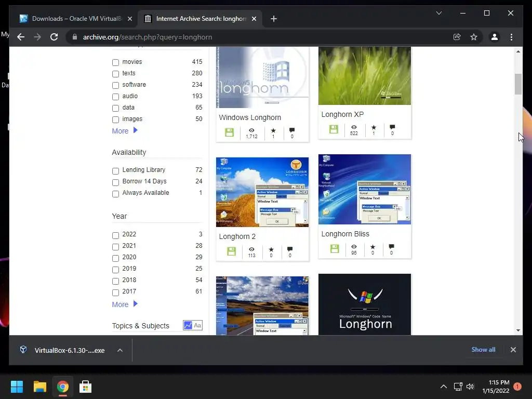Filter results by year 2021
This screenshot has height=399, width=532.
[115, 247]
